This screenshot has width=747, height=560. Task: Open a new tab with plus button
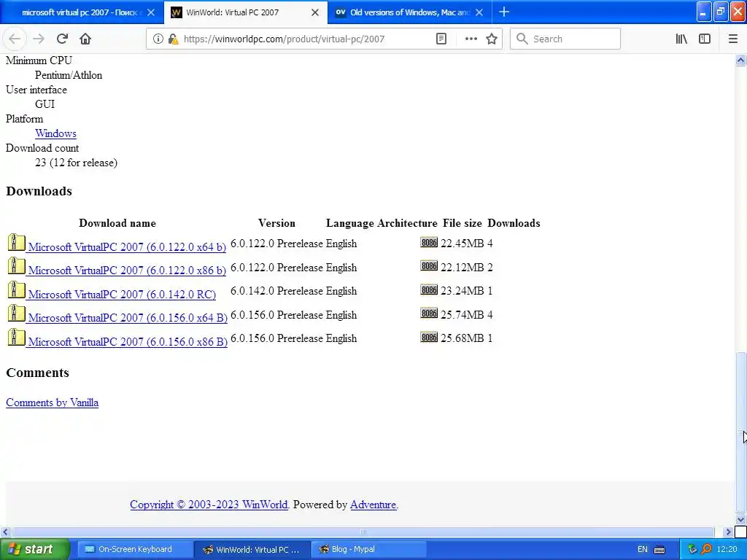504,12
